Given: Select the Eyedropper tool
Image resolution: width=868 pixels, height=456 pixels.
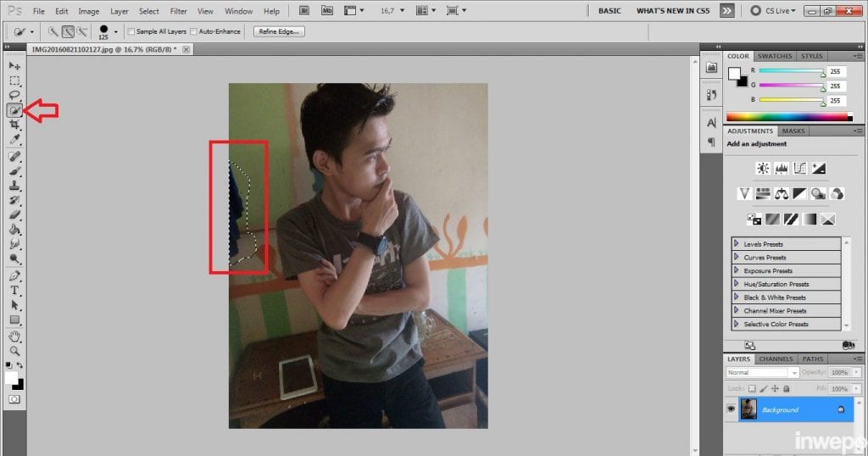Looking at the screenshot, I should (14, 139).
